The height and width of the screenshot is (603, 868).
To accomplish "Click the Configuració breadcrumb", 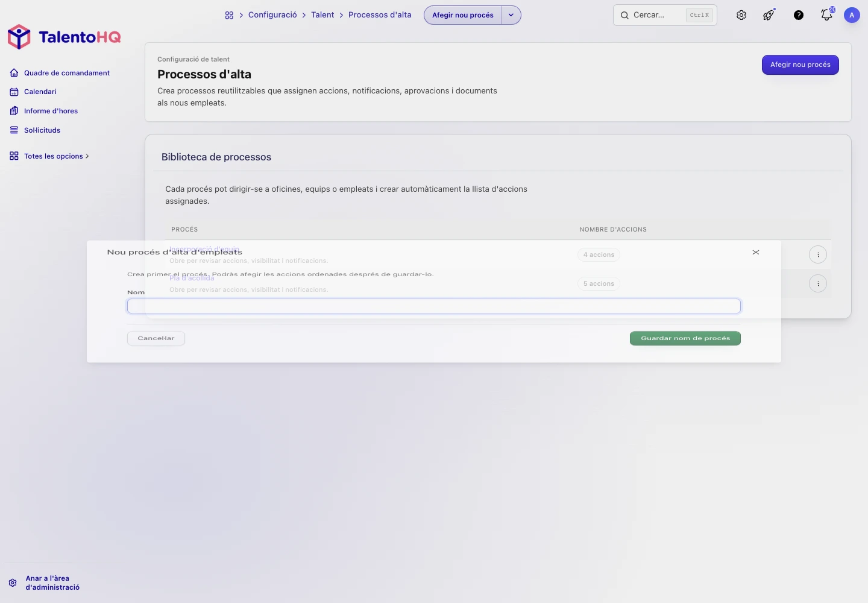I will (x=272, y=15).
